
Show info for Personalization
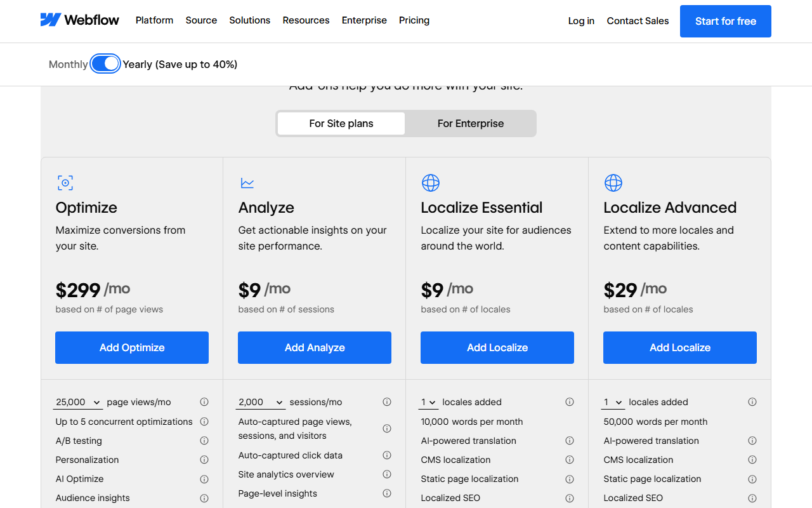tap(204, 460)
